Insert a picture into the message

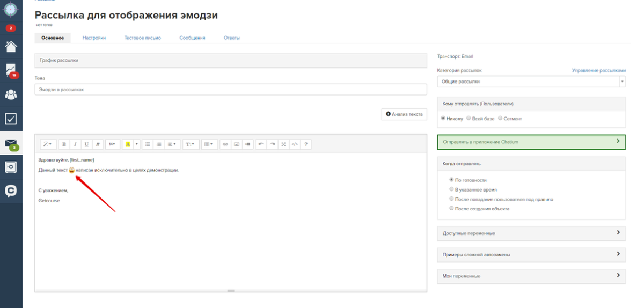coord(236,144)
